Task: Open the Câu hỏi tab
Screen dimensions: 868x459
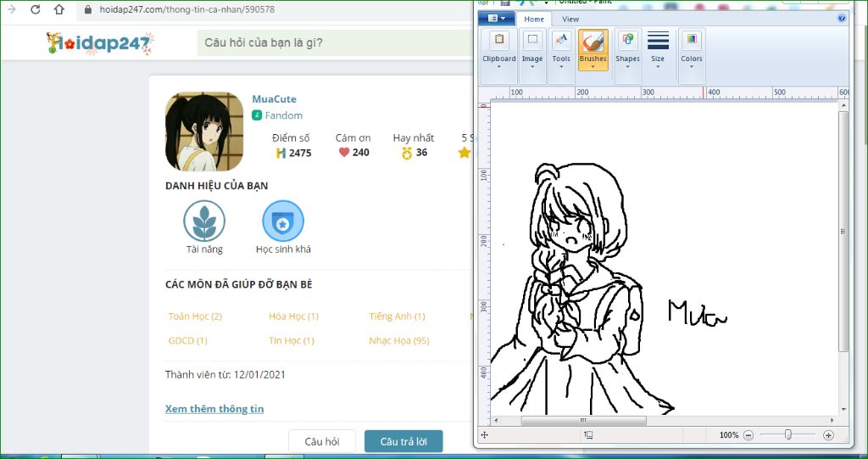Action: pyautogui.click(x=321, y=441)
